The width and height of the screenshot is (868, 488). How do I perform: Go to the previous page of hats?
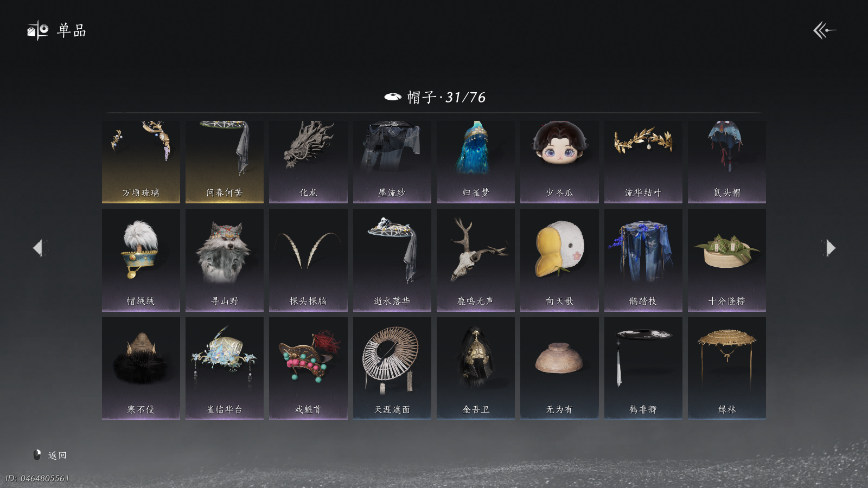coord(38,248)
